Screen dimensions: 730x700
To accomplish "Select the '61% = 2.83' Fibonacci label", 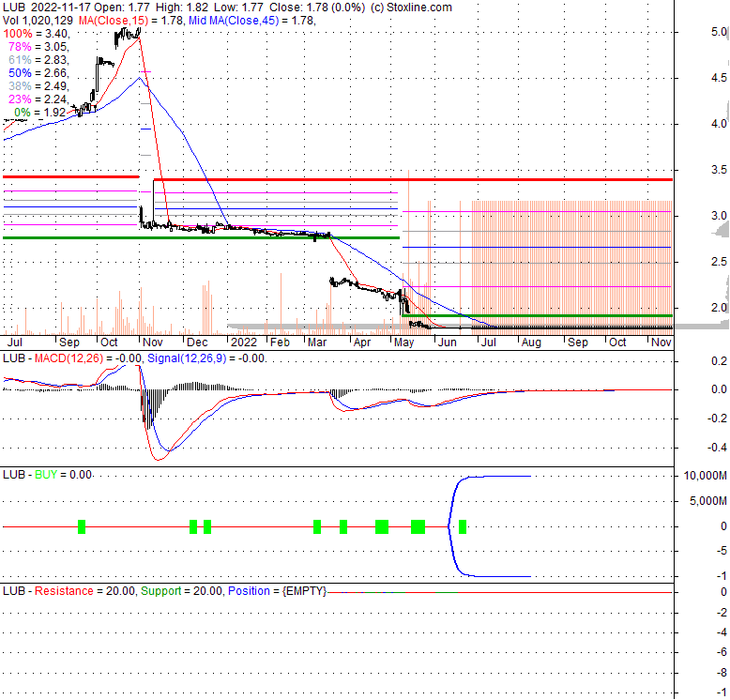I will tap(38, 59).
